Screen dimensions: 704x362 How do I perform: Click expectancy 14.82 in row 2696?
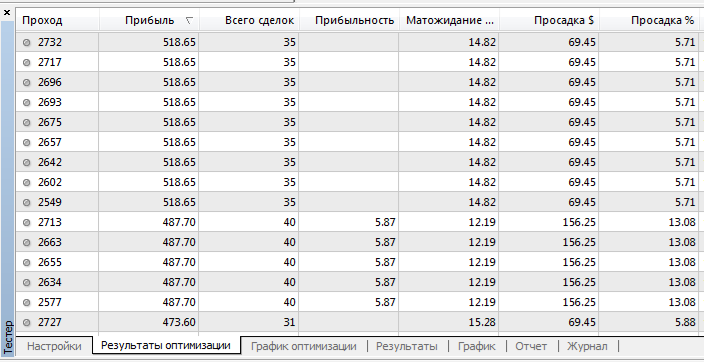(x=482, y=82)
